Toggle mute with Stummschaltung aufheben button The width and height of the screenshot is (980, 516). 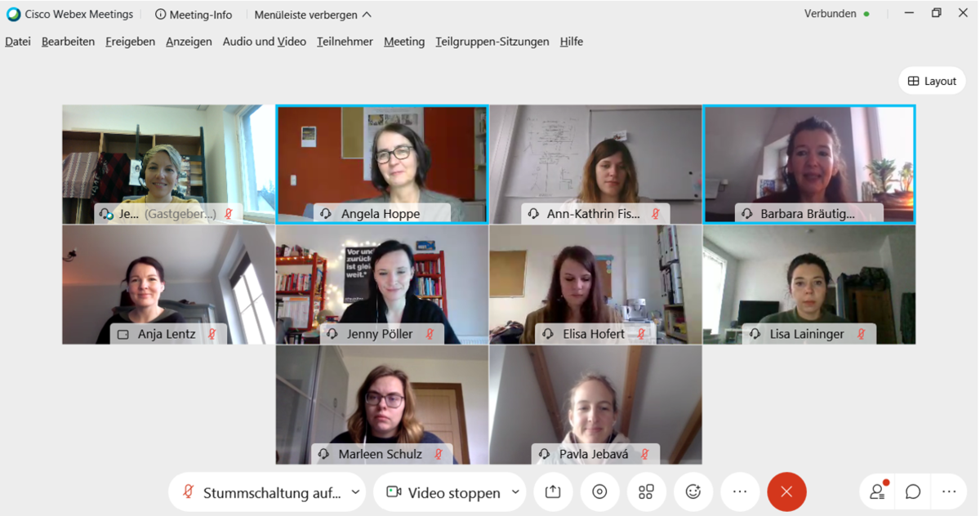(x=261, y=492)
